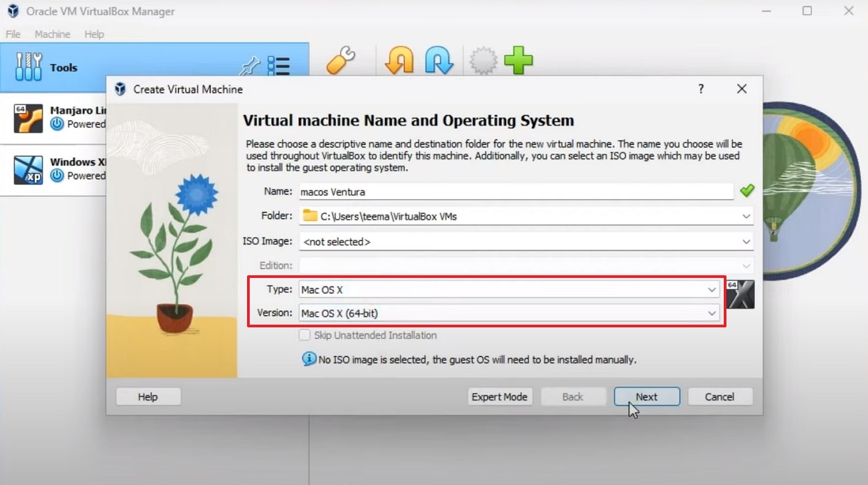The image size is (868, 485).
Task: Click the Windows XP Powered Off state icon
Action: coord(57,176)
